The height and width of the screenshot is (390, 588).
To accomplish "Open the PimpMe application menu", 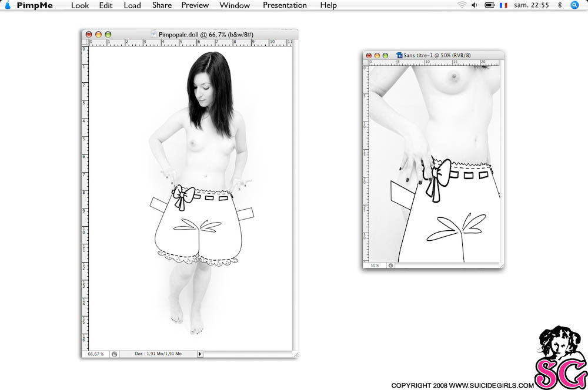I will pyautogui.click(x=35, y=5).
